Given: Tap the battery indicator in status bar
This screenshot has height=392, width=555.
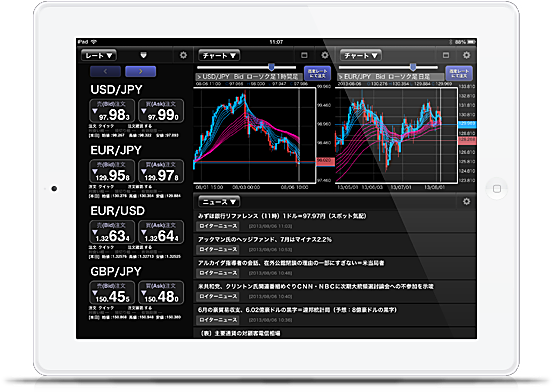Looking at the screenshot, I should point(471,42).
